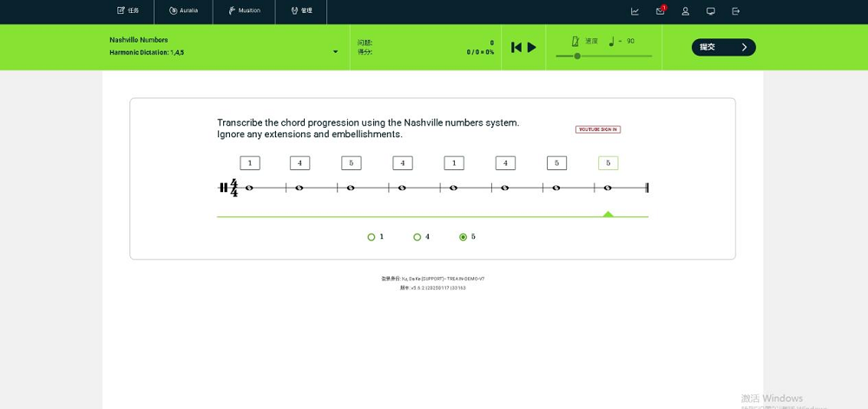
Task: Open the statistics chart icon
Action: 635,11
